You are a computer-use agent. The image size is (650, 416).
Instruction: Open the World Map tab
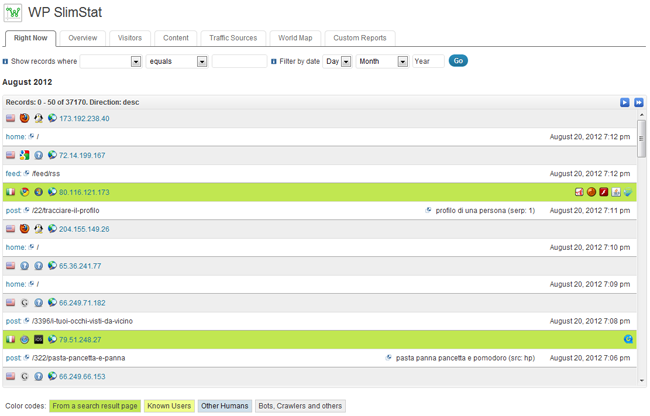pyautogui.click(x=295, y=38)
